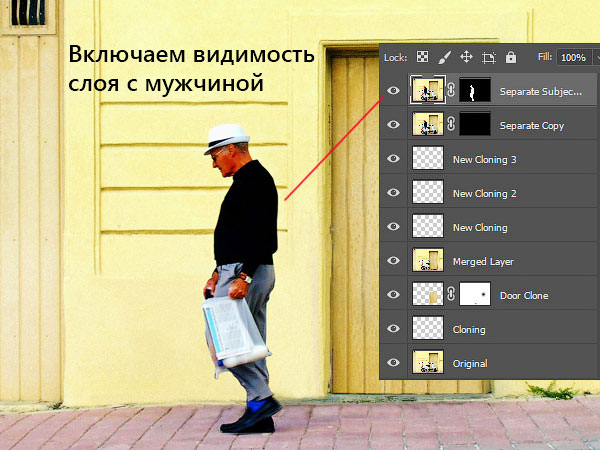Toggle the eye icon of the Cloning layer
Viewport: 600px width, 450px height.
point(393,329)
